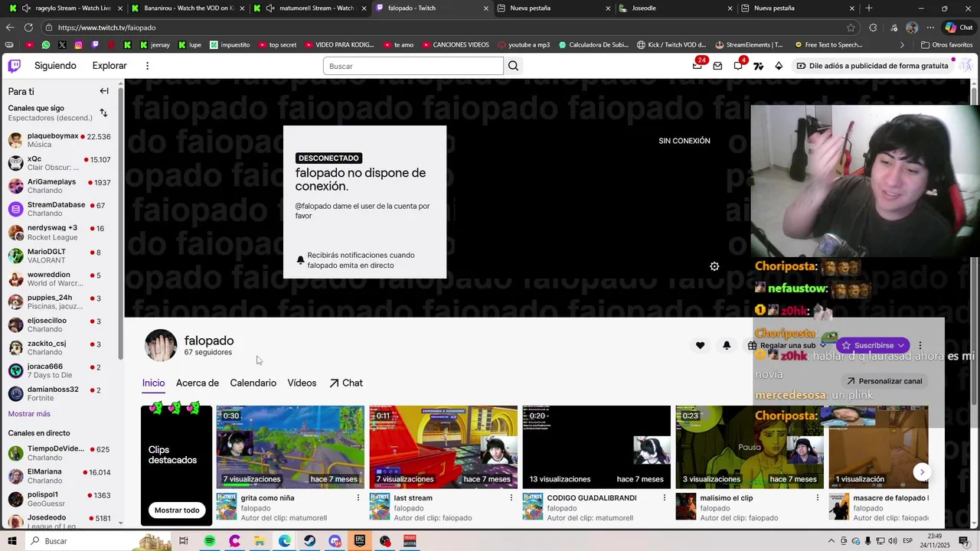Expand Regalar una sub dropdown
This screenshot has height=551, width=980.
point(822,346)
